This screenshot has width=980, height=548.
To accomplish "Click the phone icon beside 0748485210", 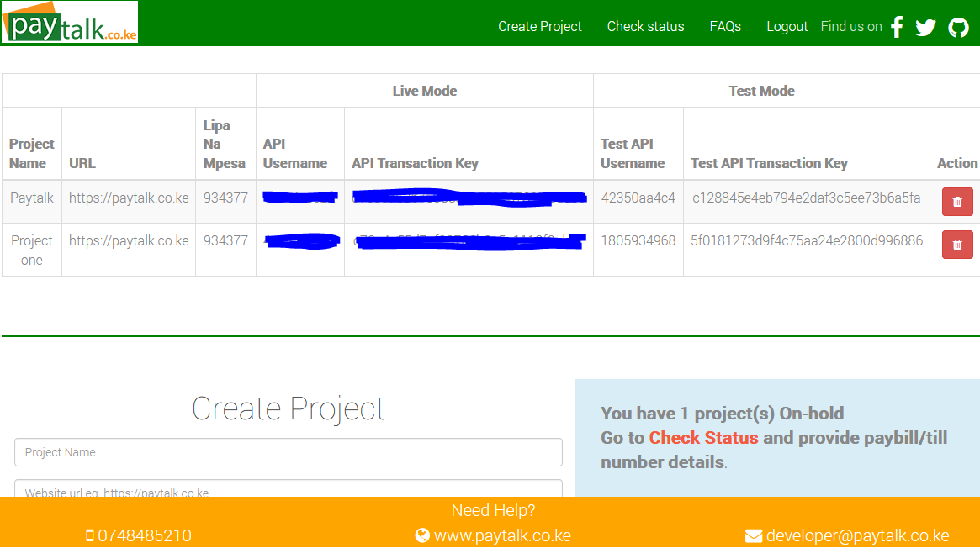I will pos(90,535).
